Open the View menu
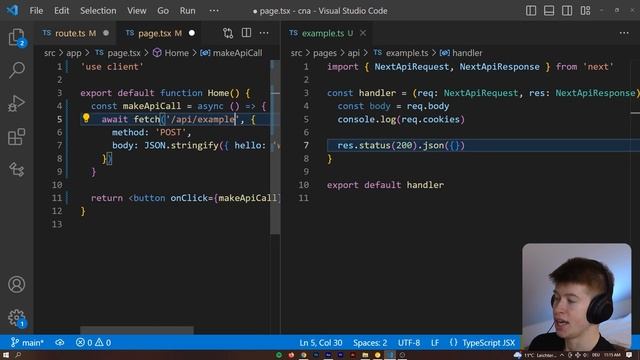Image resolution: width=640 pixels, height=360 pixels. click(x=137, y=11)
